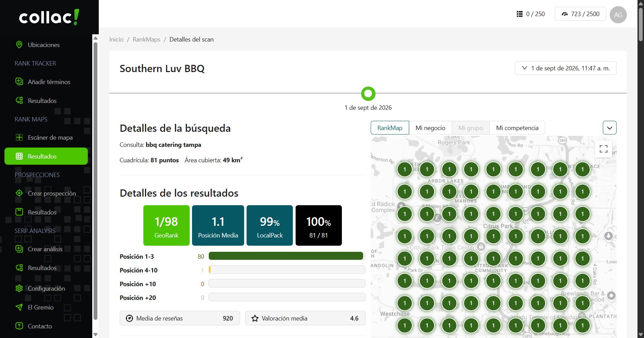
Task: Open Añadir términos via its plus icon
Action: click(19, 82)
